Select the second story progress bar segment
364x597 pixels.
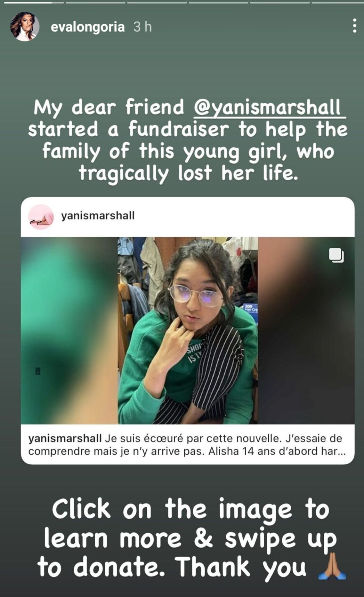click(95, 2)
